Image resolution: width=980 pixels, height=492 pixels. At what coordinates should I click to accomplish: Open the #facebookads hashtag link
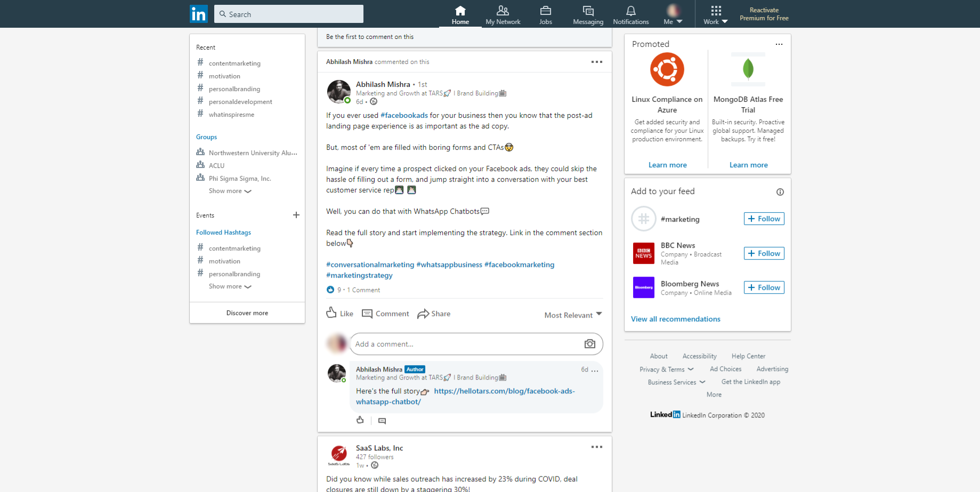[x=404, y=115]
